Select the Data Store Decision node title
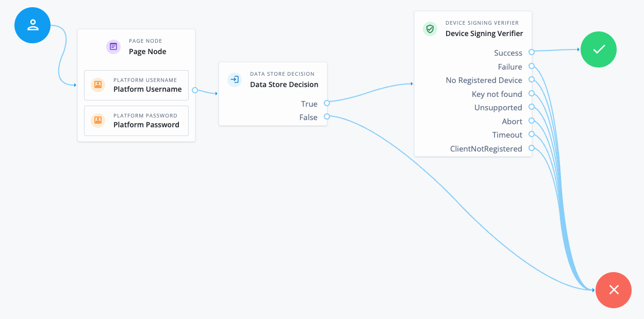Screen dimensions: 644x319 (285, 84)
